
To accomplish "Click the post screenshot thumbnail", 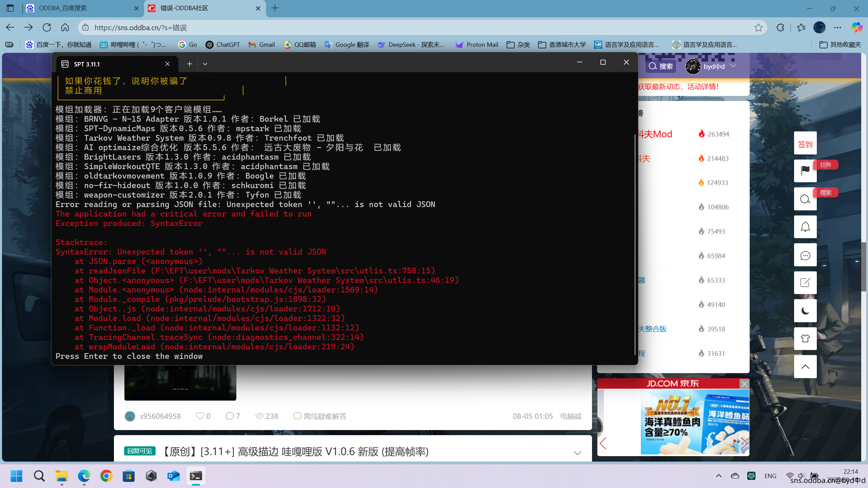I will pos(180,383).
